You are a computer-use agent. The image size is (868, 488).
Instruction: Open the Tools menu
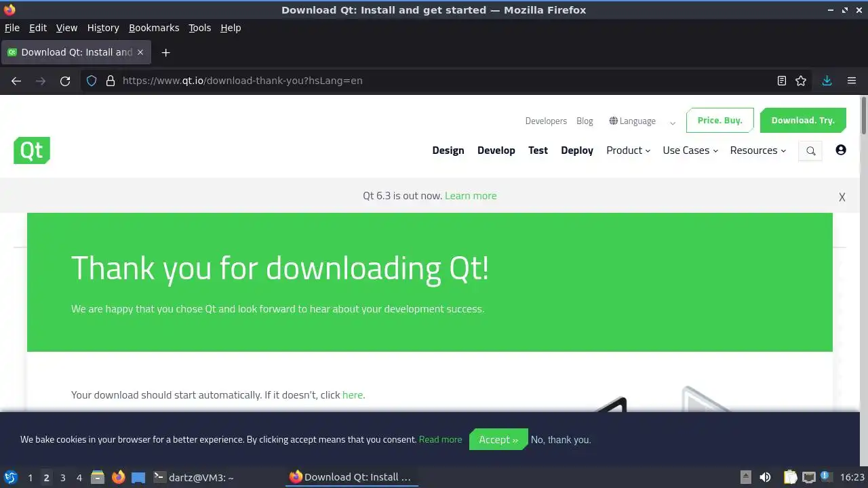point(199,28)
